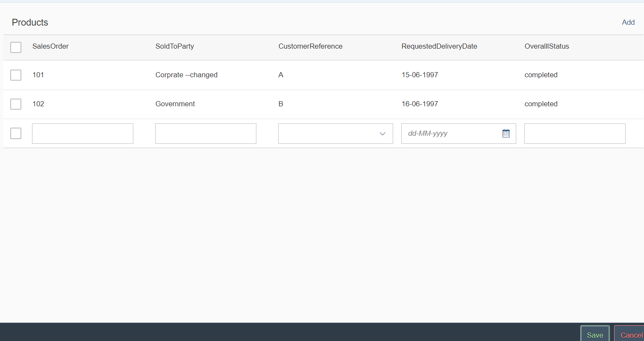Click the OverallStatus column header
The height and width of the screenshot is (341, 644).
(x=547, y=46)
